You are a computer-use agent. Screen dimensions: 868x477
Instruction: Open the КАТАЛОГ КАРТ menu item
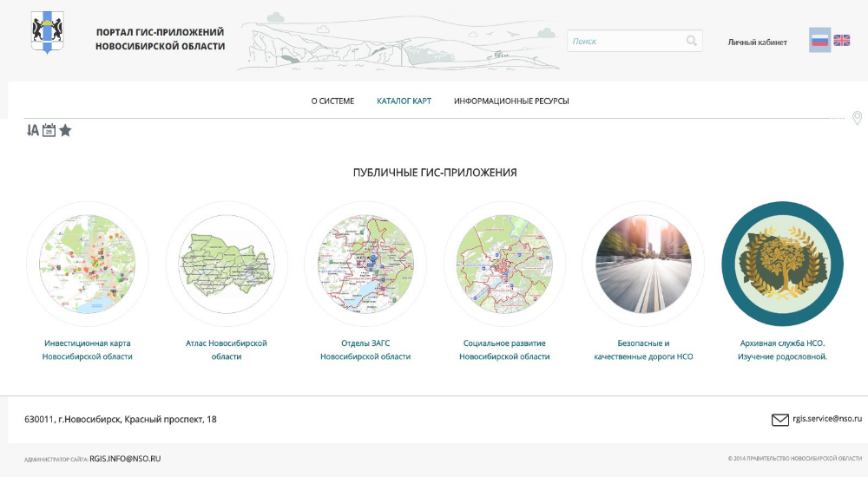coord(404,101)
